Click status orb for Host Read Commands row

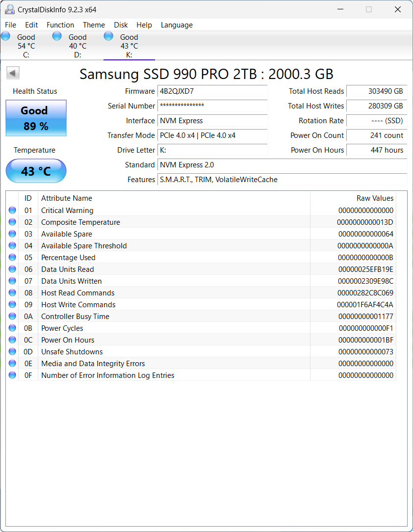[12, 293]
